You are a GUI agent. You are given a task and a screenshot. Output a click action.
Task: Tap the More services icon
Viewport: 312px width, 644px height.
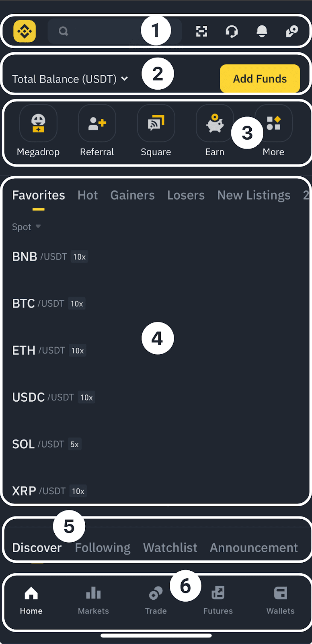274,123
